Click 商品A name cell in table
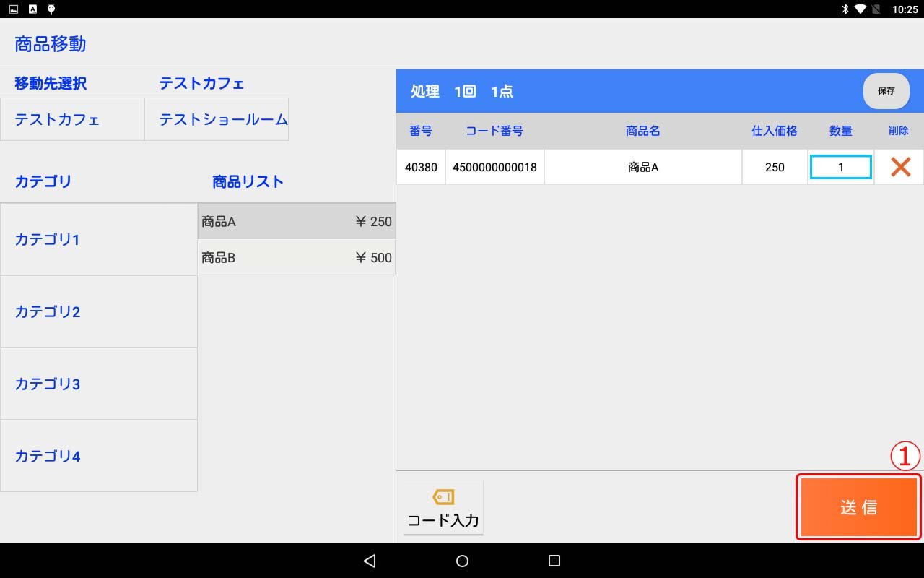Screen dimensions: 924x578 (x=643, y=167)
